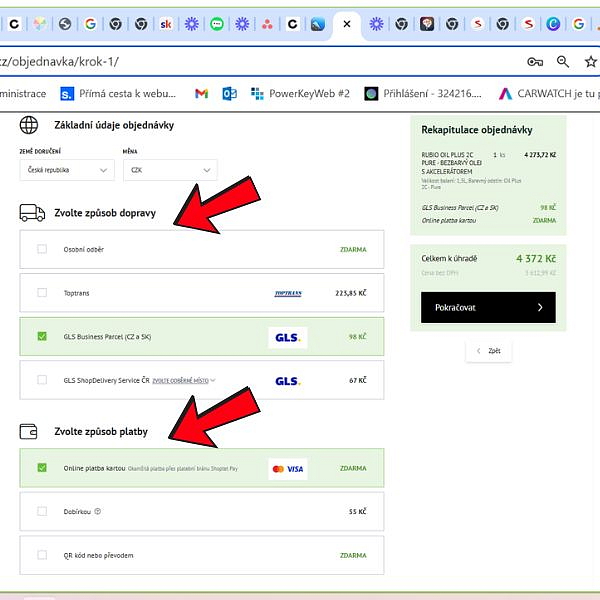Tick the Toptrans shipping checkbox
The height and width of the screenshot is (600, 600).
42,293
